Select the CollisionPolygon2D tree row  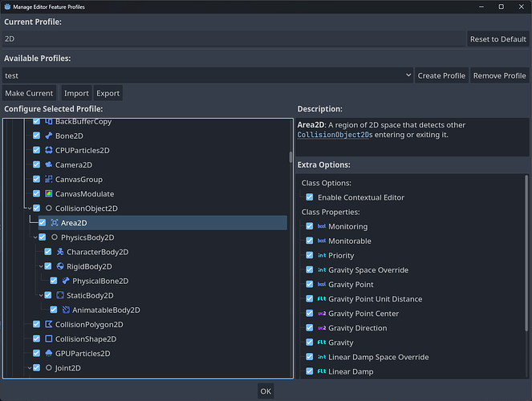pos(160,324)
